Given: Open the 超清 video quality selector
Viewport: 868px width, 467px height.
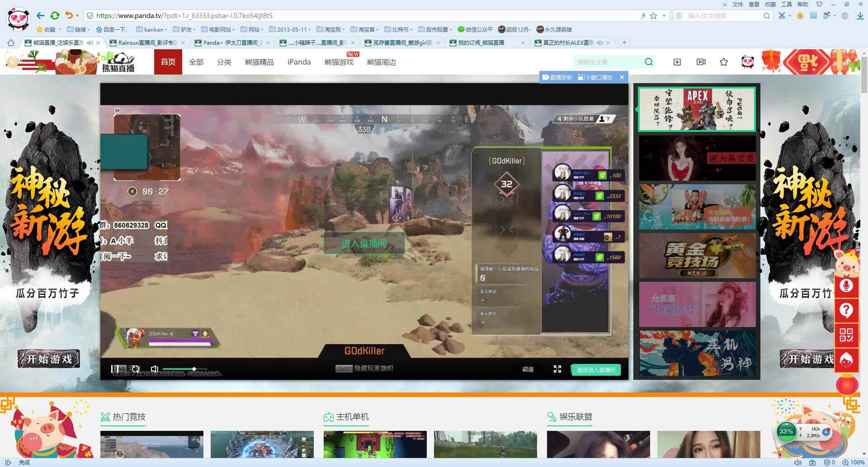Looking at the screenshot, I should [528, 369].
